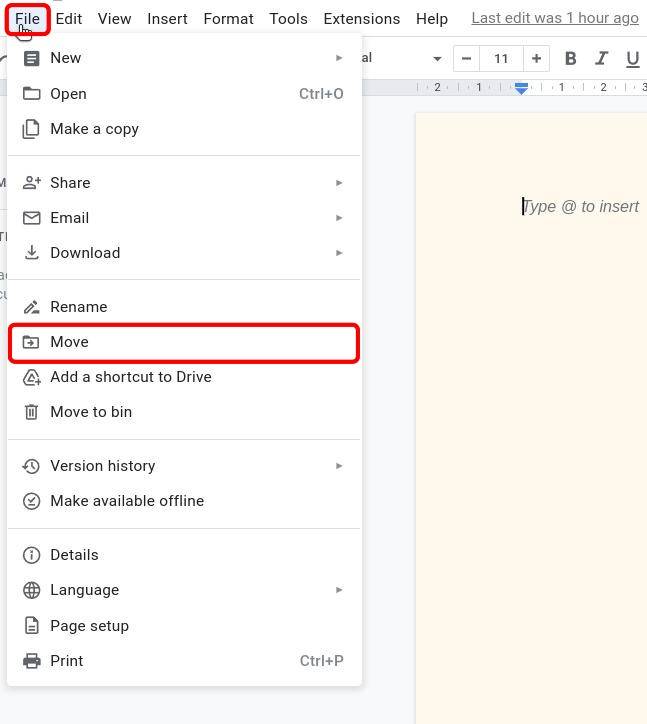Viewport: 647px width, 724px height.
Task: Decrease font size with minus button
Action: [x=466, y=59]
